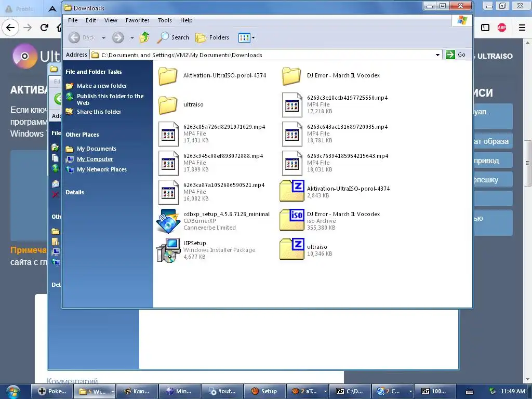Select cdbxp_setup CDBurnerXP installer icon
The width and height of the screenshot is (532, 399).
click(168, 221)
